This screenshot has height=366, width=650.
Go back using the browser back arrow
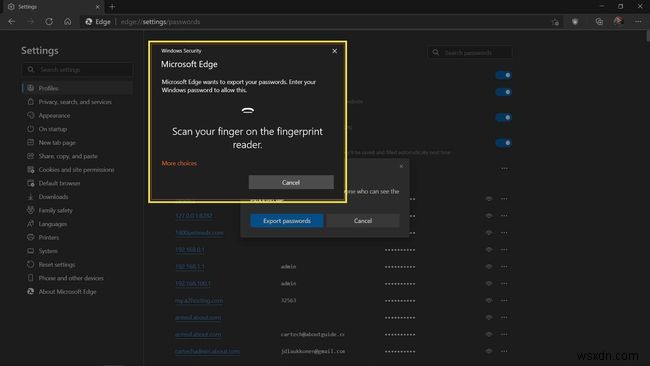[12, 22]
